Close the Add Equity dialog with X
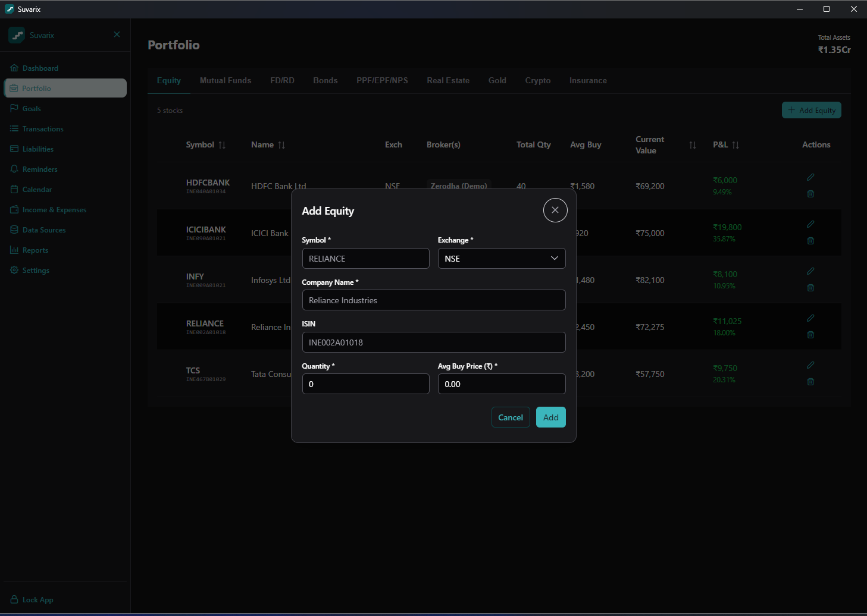 (555, 210)
